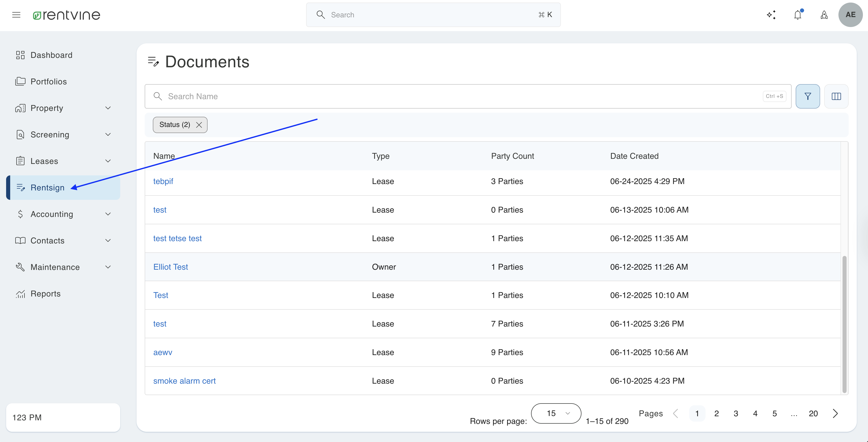Toggle the filter funnel button

(808, 96)
